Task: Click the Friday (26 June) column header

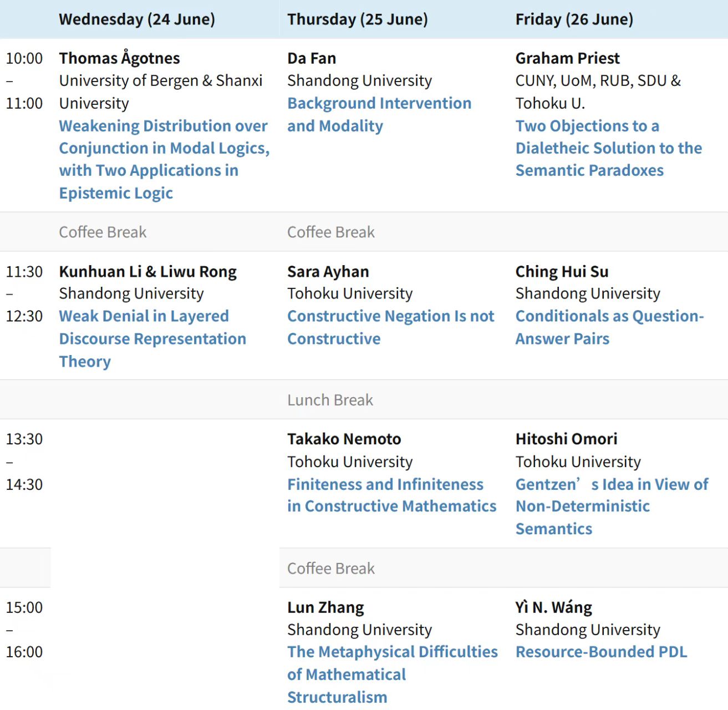Action: [x=574, y=19]
